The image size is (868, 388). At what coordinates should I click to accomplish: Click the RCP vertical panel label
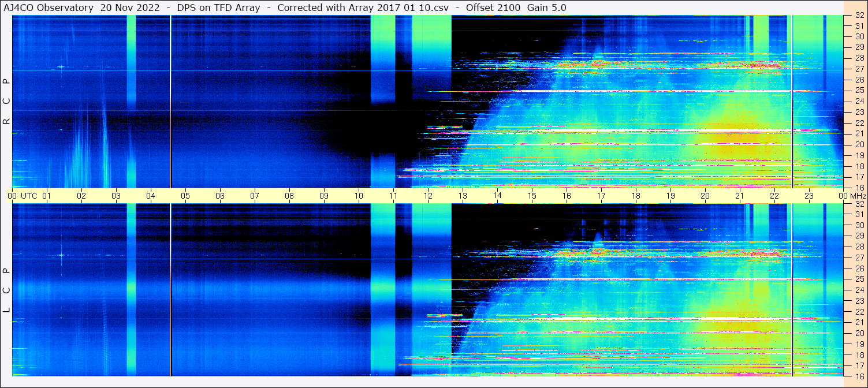point(6,101)
